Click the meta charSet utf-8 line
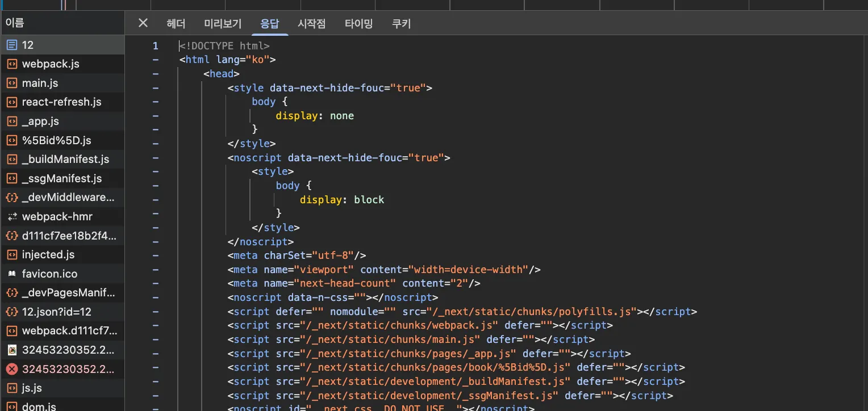 coord(297,255)
